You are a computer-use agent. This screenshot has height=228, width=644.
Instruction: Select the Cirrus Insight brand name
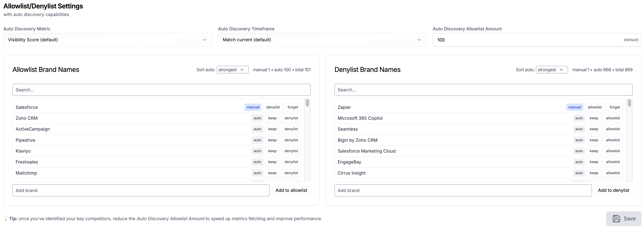pyautogui.click(x=352, y=173)
